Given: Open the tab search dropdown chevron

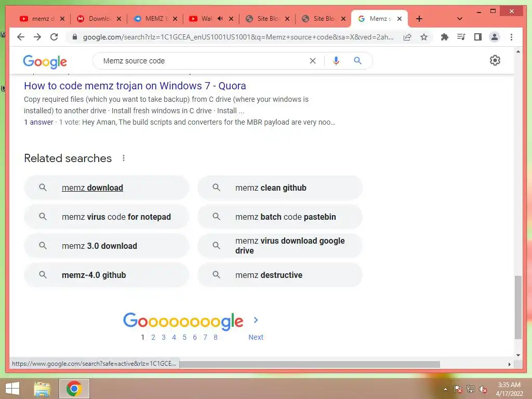Looking at the screenshot, I should coord(460,19).
